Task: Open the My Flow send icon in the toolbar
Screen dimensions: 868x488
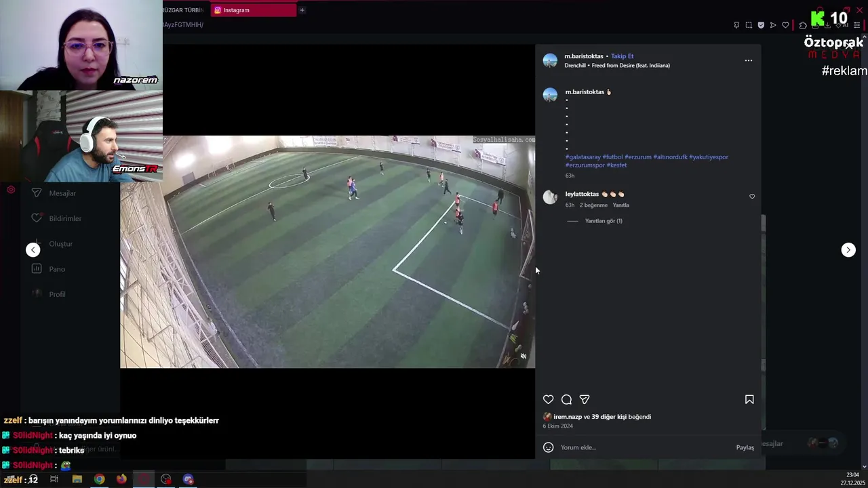Action: tap(773, 25)
